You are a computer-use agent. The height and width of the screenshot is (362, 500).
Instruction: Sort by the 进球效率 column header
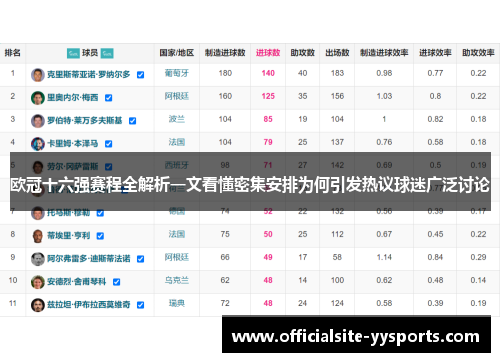tap(435, 53)
